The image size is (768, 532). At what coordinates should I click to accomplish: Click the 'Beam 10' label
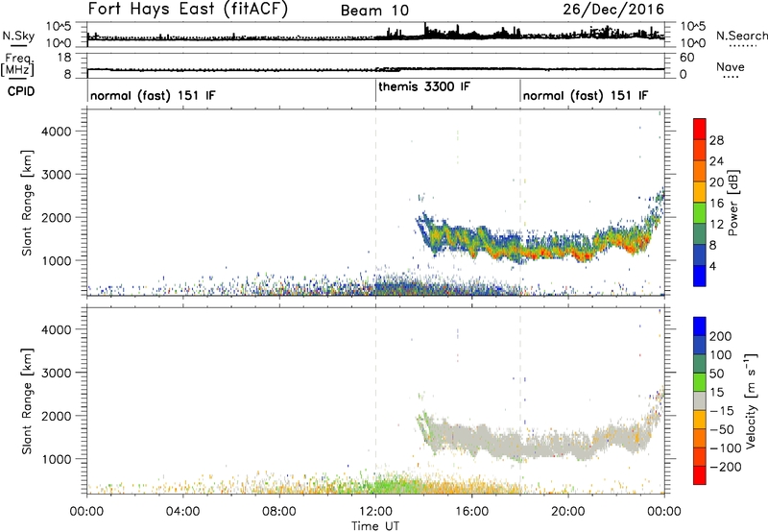[374, 11]
